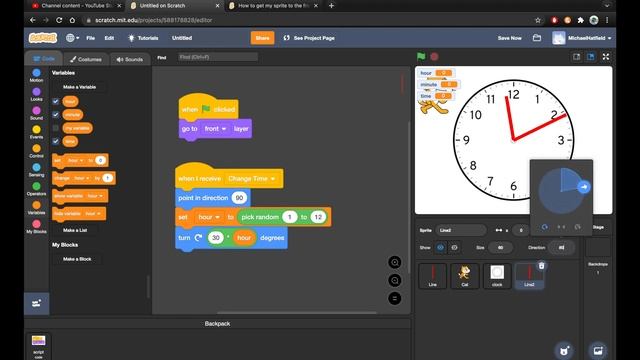Viewport: 640px width, 360px height.
Task: Open the Choose a Backdrop button
Action: tap(598, 350)
